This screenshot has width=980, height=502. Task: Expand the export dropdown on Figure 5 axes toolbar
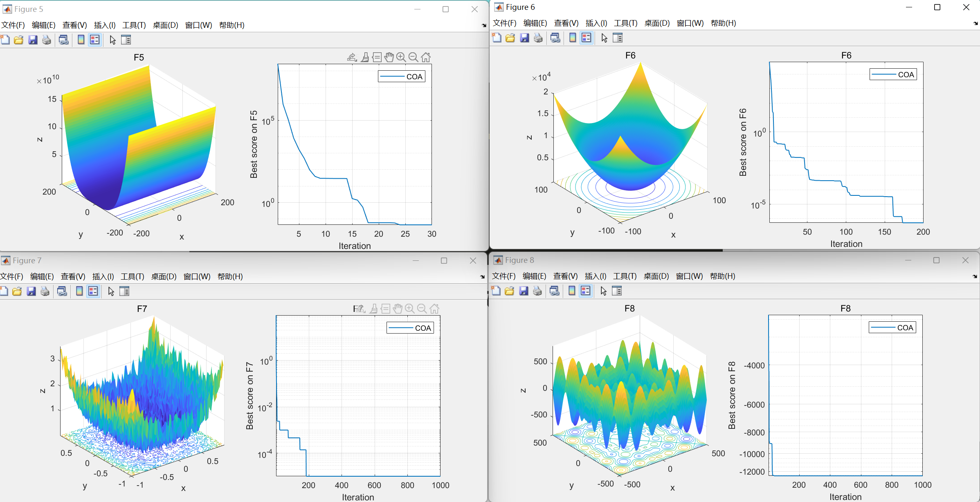tap(352, 57)
